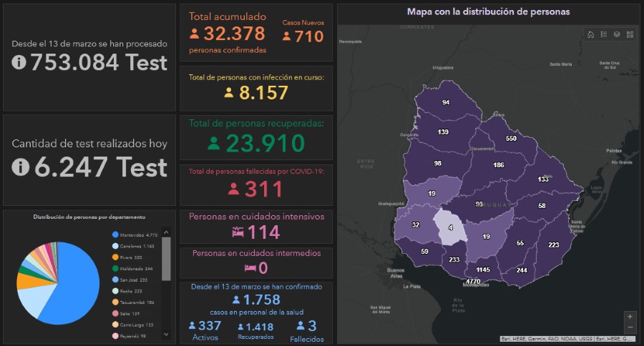Select the light map department labeled 4
644x346 pixels.
[450, 228]
